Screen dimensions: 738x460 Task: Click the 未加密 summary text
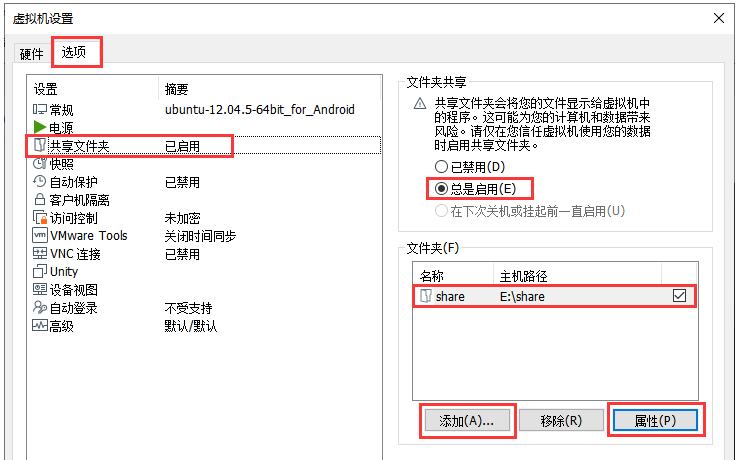(182, 218)
